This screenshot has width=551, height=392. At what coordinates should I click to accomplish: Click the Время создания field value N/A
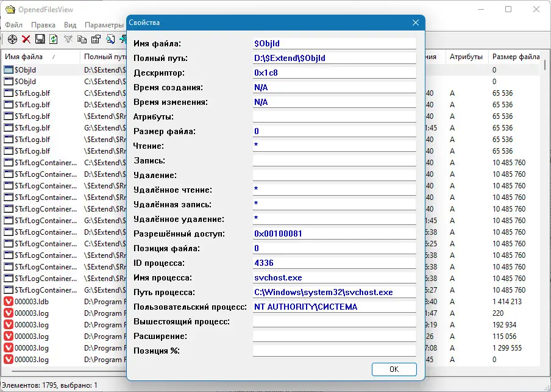[x=334, y=87]
